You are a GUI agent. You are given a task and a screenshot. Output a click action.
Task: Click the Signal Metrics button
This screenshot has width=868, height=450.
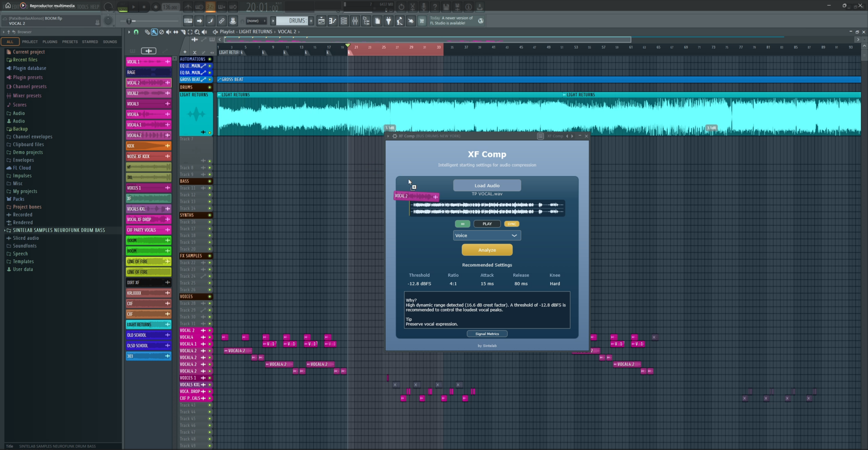(487, 334)
